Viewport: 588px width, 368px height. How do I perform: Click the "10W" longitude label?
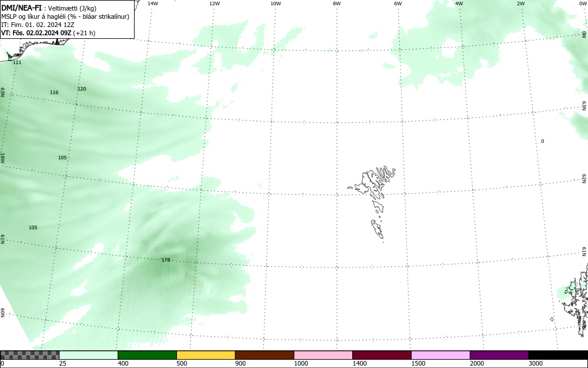[x=276, y=4]
